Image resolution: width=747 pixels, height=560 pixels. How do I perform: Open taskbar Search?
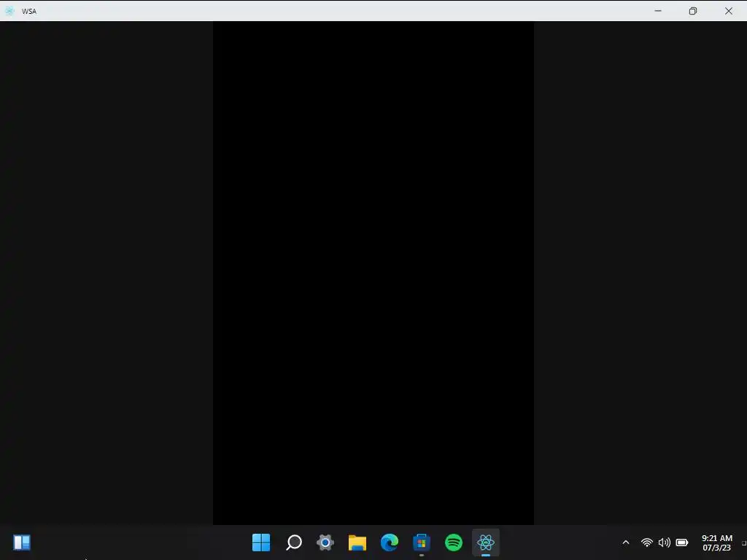(293, 542)
